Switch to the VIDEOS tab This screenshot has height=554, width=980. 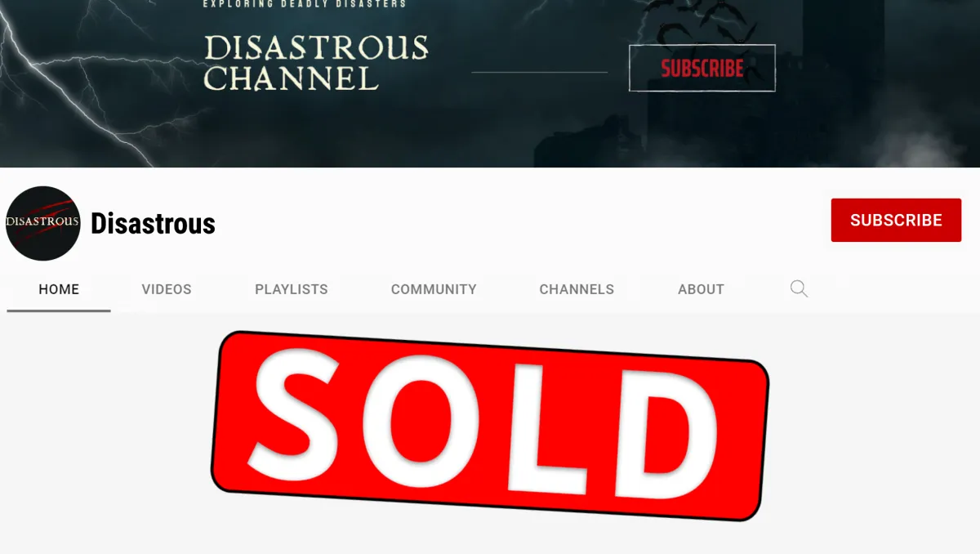(167, 289)
